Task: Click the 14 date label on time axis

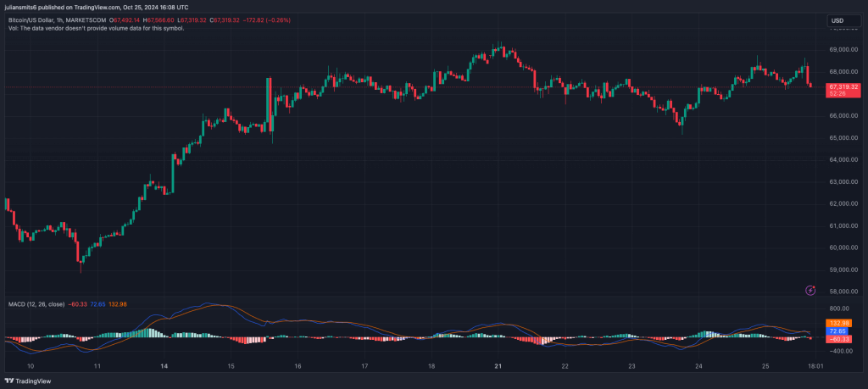Action: click(164, 366)
